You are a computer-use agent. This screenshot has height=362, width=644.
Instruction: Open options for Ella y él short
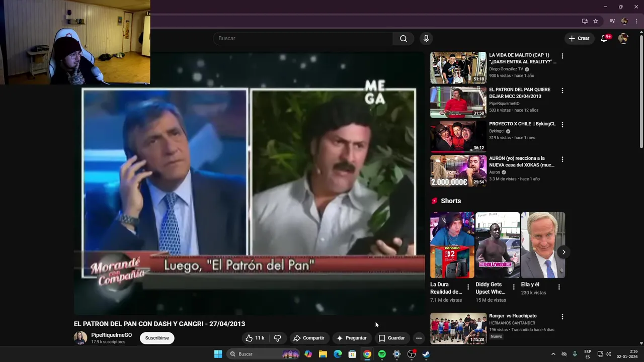(559, 287)
